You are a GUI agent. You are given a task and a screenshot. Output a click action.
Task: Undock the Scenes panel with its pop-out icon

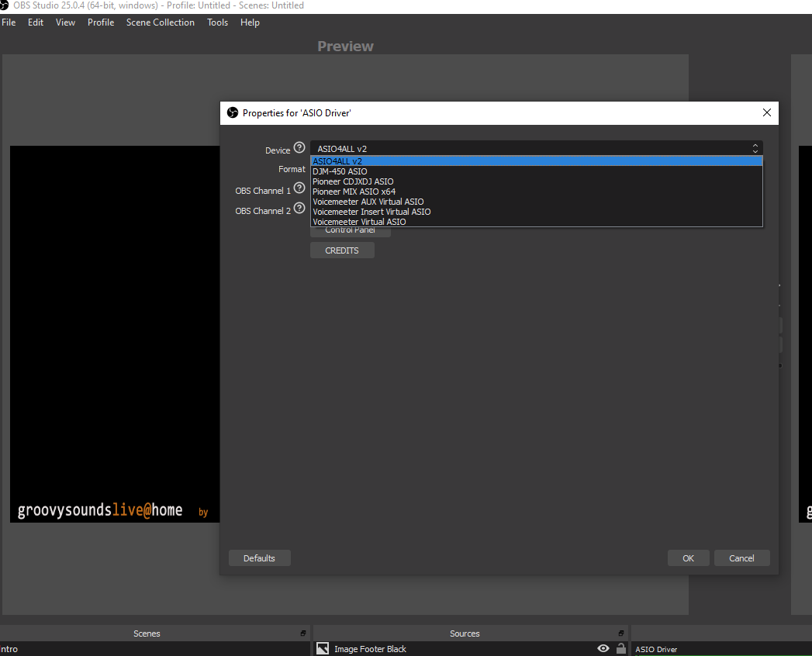pos(303,634)
